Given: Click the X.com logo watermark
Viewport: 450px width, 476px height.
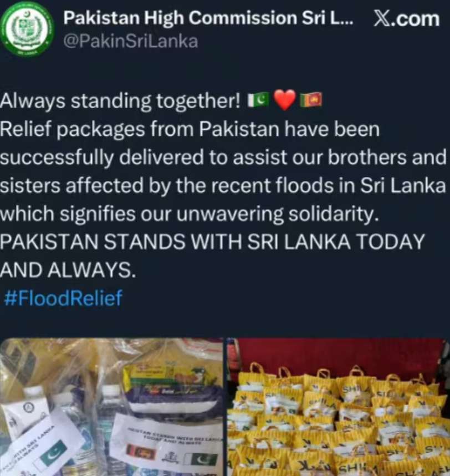Looking at the screenshot, I should [407, 19].
